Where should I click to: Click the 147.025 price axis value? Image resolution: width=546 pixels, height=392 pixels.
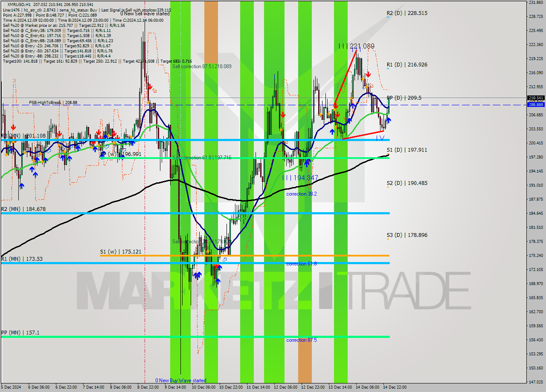pyautogui.click(x=536, y=382)
